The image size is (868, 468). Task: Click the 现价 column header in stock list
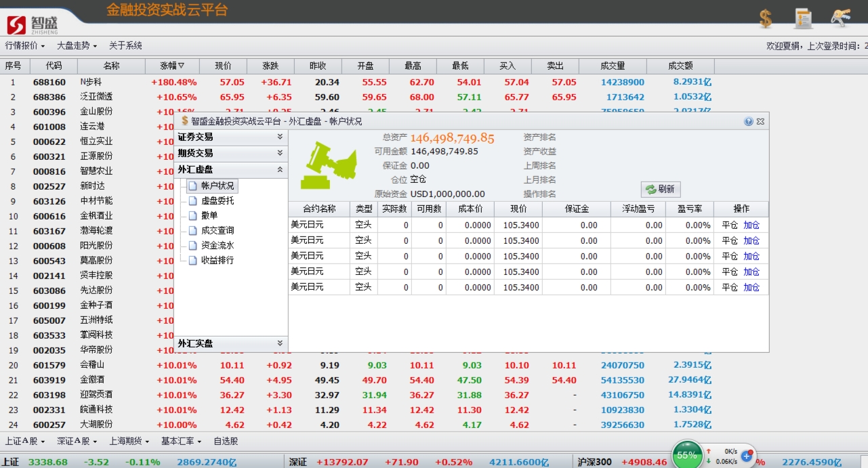[x=223, y=66]
